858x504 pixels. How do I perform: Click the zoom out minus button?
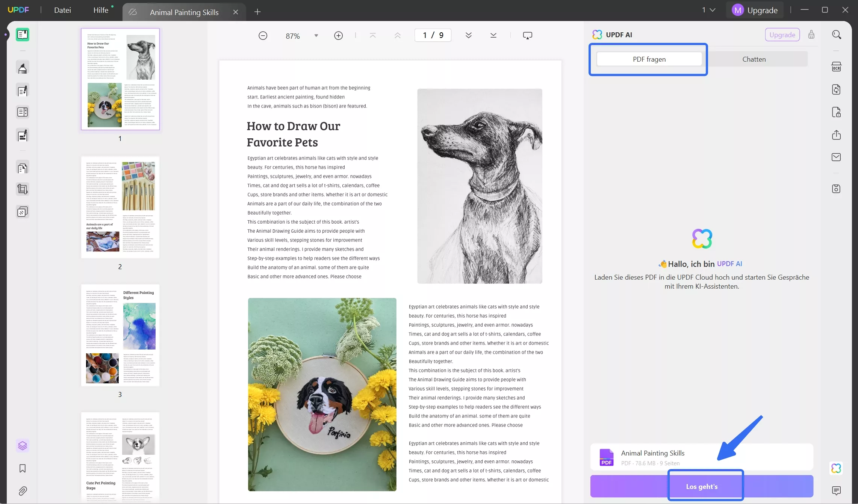pos(263,36)
